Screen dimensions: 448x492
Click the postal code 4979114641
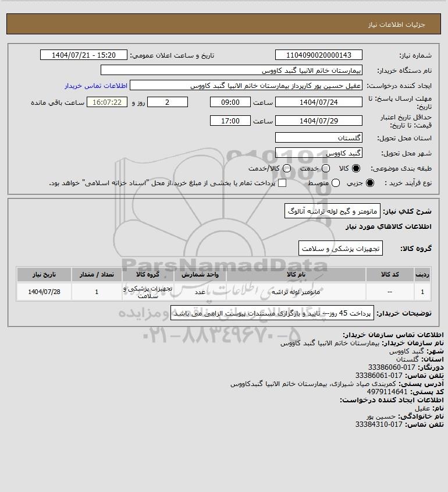tap(387, 392)
